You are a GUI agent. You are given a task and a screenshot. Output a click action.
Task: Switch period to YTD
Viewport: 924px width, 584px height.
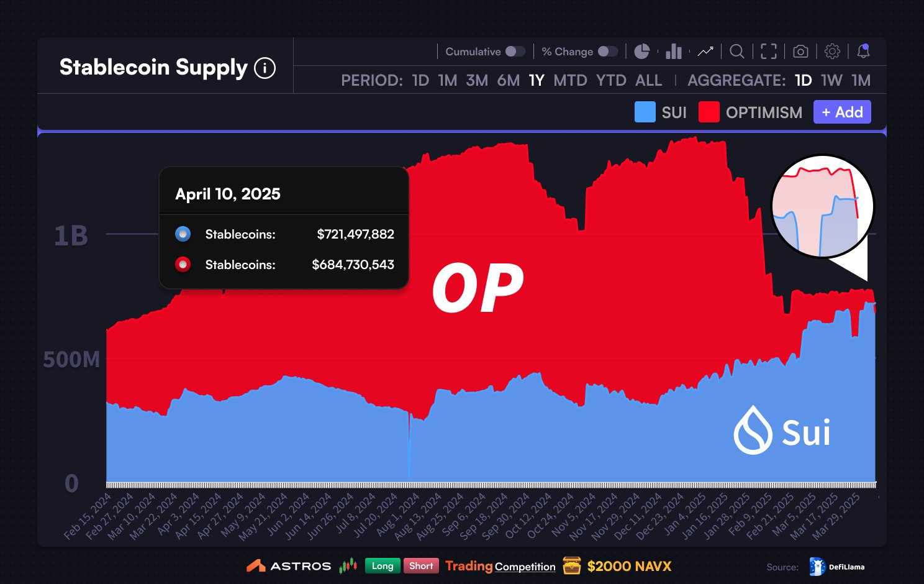click(x=611, y=81)
